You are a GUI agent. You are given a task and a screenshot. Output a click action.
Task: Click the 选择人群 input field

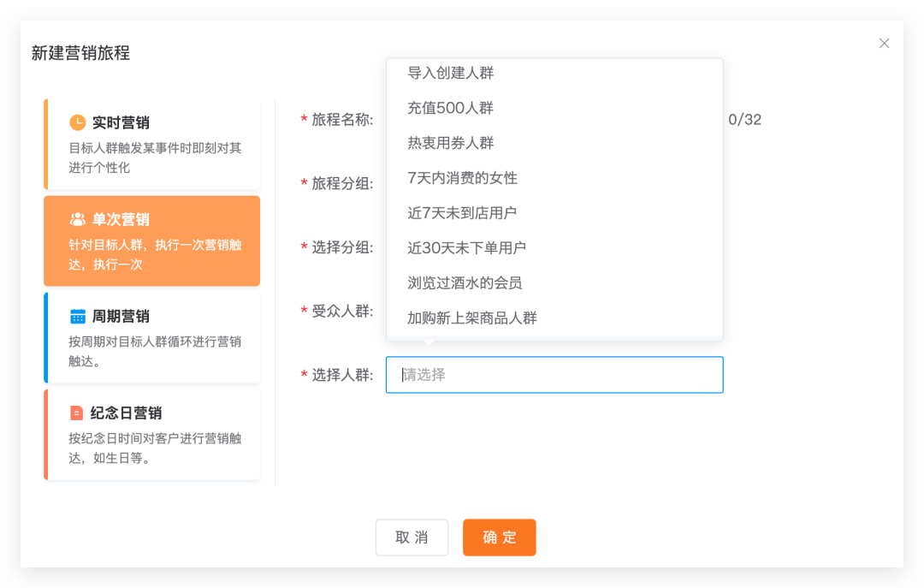coord(554,375)
